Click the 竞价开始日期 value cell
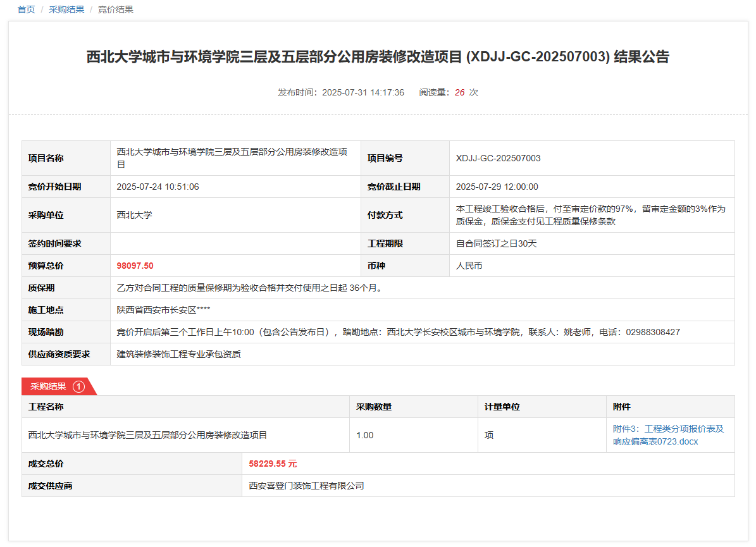This screenshot has width=756, height=547. click(x=158, y=187)
